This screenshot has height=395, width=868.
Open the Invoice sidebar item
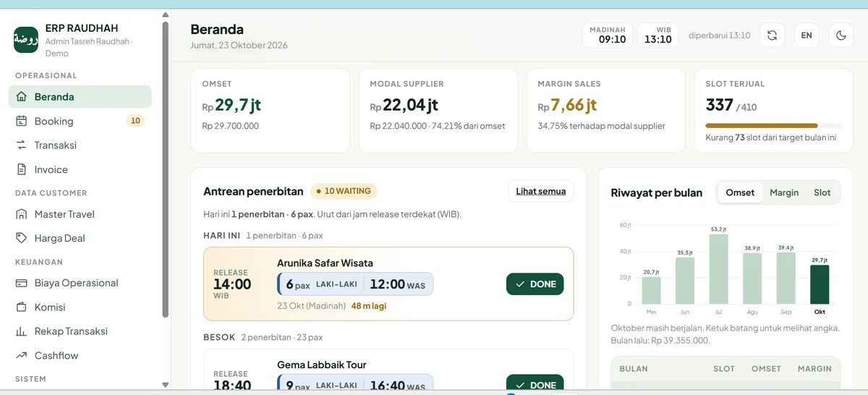(x=80, y=169)
